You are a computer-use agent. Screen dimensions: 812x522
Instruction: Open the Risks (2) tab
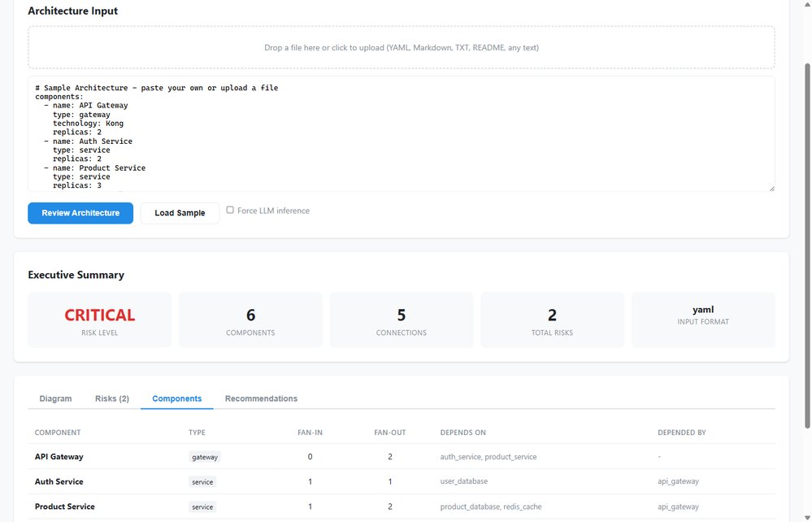point(111,398)
